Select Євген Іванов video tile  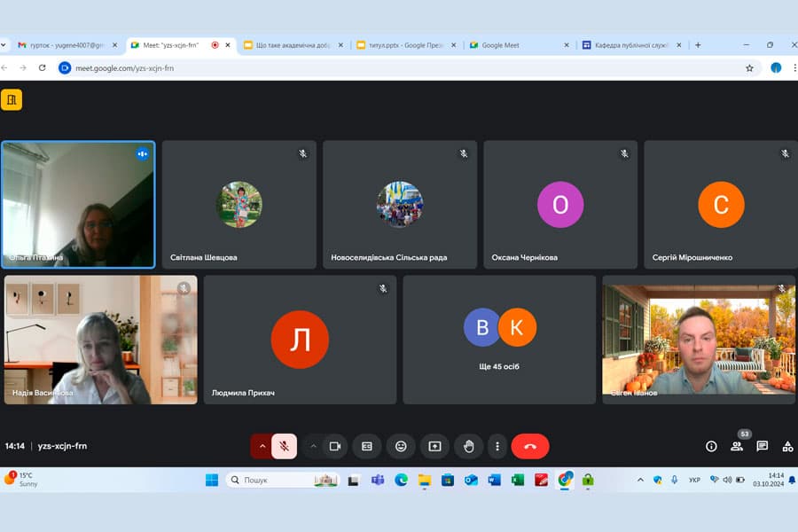click(x=699, y=340)
